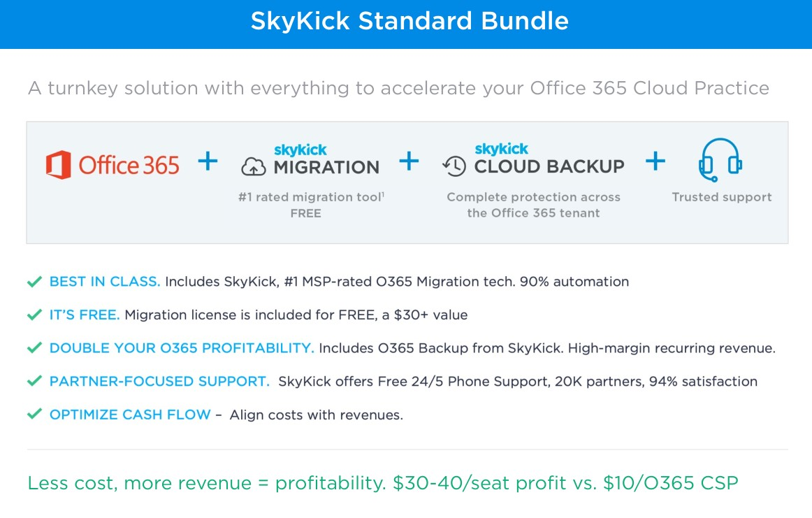Click the plus sign after Office 365
This screenshot has width=812, height=518.
pos(208,162)
